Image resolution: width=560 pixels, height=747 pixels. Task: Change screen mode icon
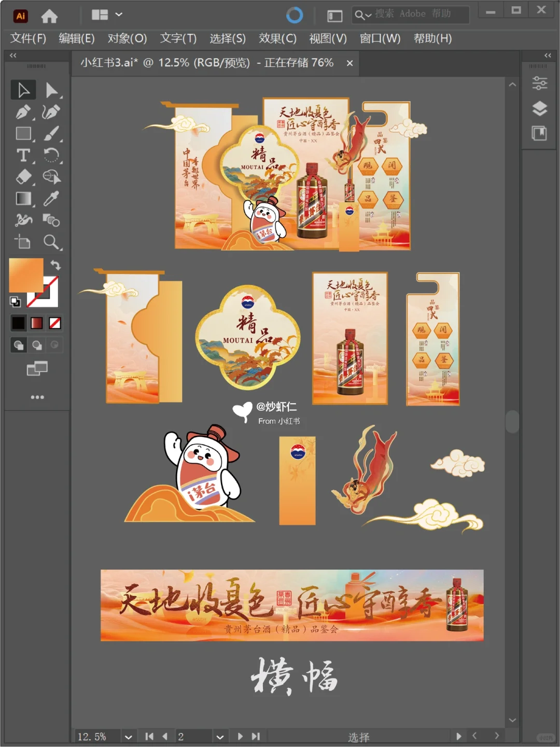[37, 369]
